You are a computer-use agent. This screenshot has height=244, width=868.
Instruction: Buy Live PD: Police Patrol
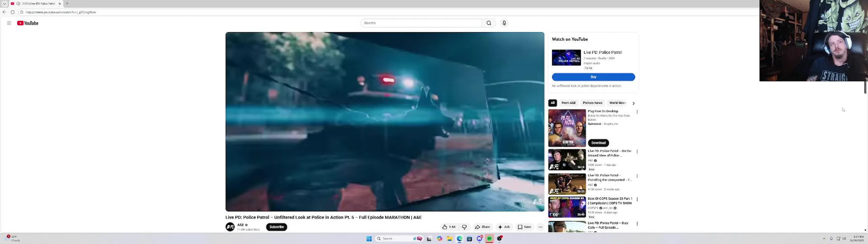click(593, 77)
